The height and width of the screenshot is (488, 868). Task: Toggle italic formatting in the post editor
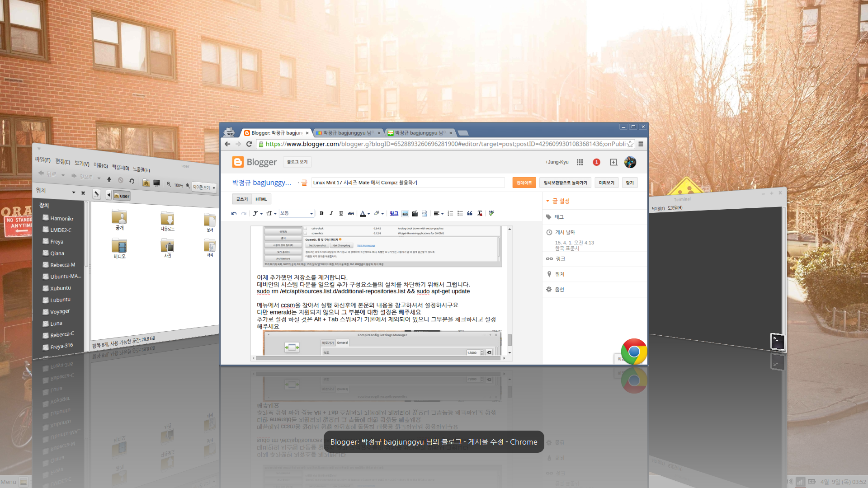(x=331, y=213)
